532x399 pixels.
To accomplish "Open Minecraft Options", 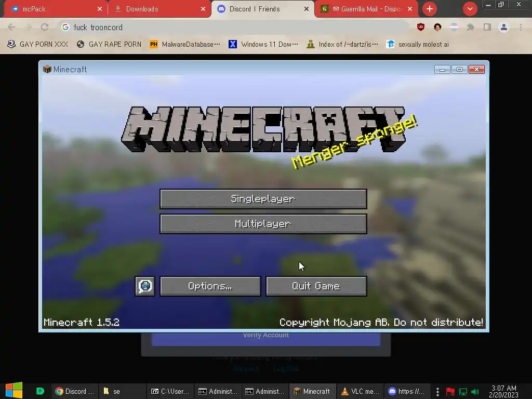I will point(210,286).
